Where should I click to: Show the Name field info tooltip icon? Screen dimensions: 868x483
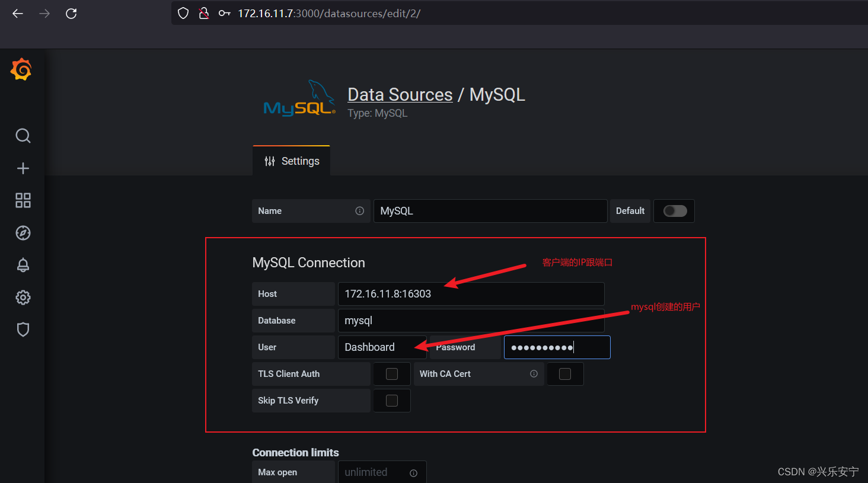coord(359,211)
